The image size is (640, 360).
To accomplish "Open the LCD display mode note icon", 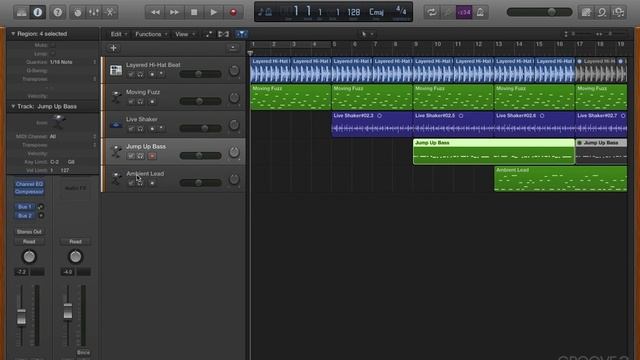I will point(264,12).
